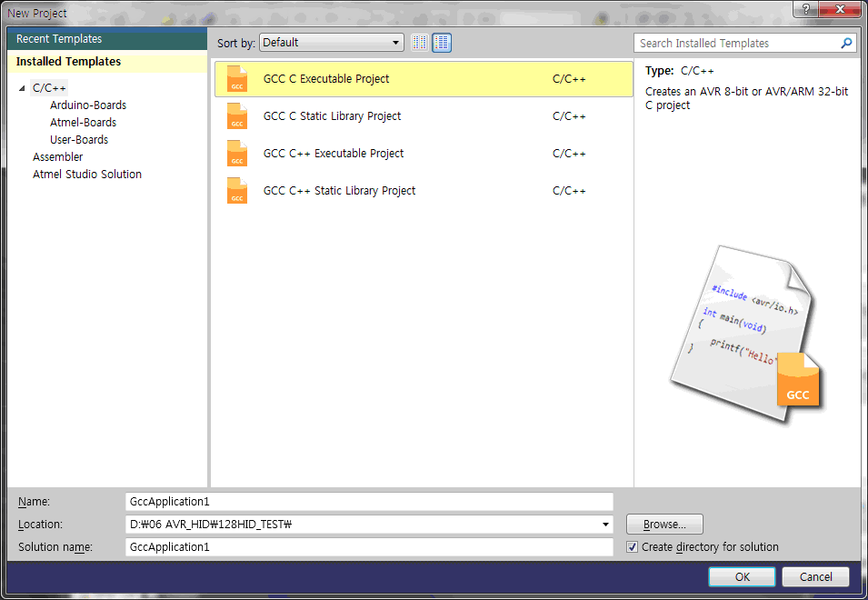Click the GCC C Executable Project icon
This screenshot has height=600, width=868.
pyautogui.click(x=237, y=79)
